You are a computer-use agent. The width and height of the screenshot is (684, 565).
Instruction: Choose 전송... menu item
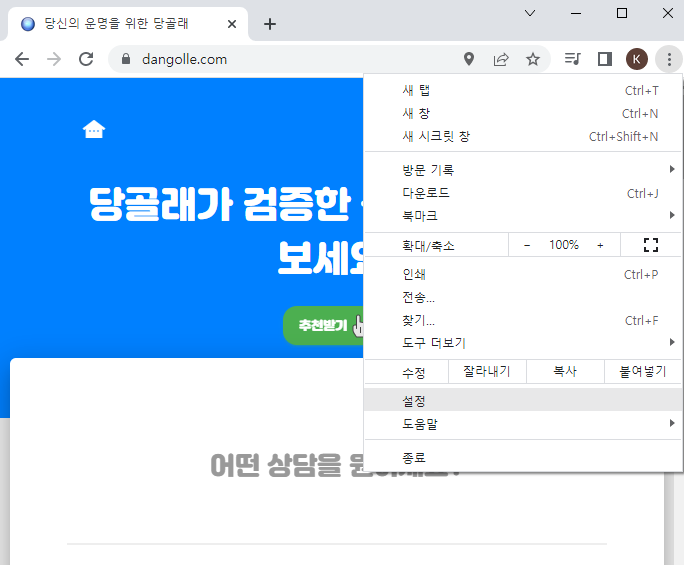pyautogui.click(x=523, y=298)
